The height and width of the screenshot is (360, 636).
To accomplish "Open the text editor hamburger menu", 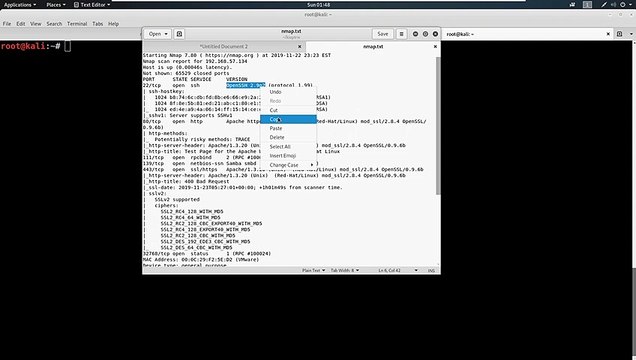I will [x=401, y=34].
